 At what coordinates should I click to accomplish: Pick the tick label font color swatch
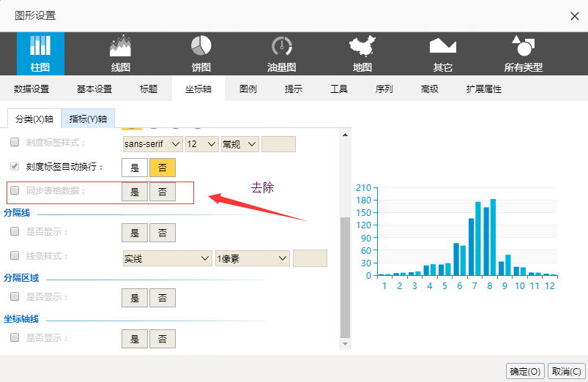pyautogui.click(x=279, y=144)
